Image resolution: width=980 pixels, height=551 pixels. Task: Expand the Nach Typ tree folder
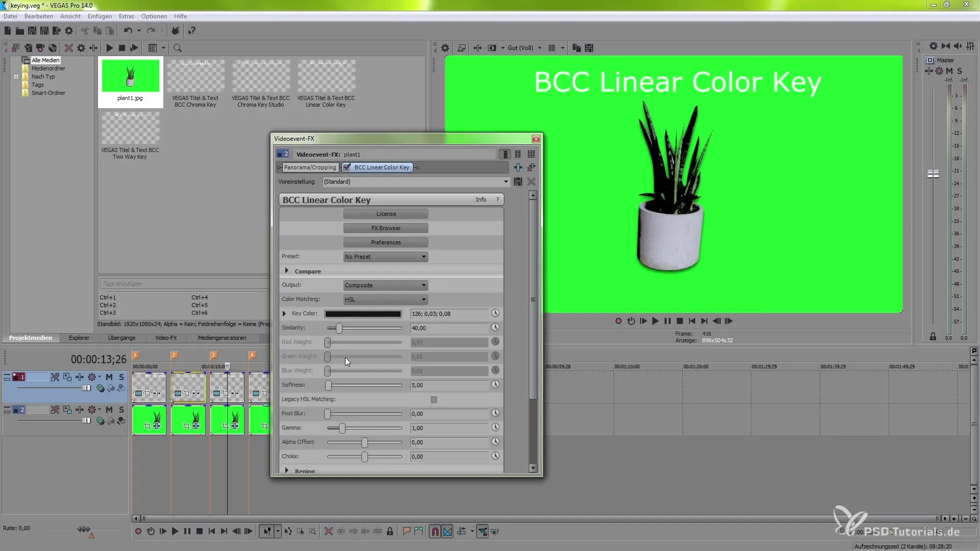pos(16,77)
